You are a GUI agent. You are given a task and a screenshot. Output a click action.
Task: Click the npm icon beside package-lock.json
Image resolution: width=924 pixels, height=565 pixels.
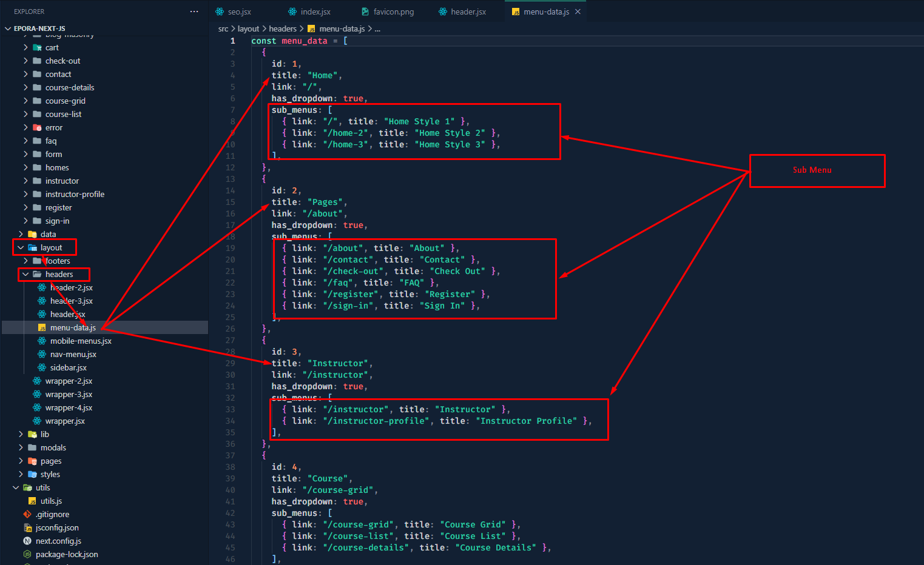27,554
